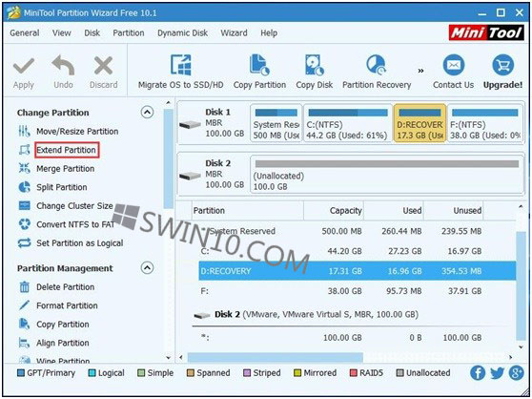Select Move/Resize Partition in sidebar
Screen dimensions: 532x399
[77, 132]
